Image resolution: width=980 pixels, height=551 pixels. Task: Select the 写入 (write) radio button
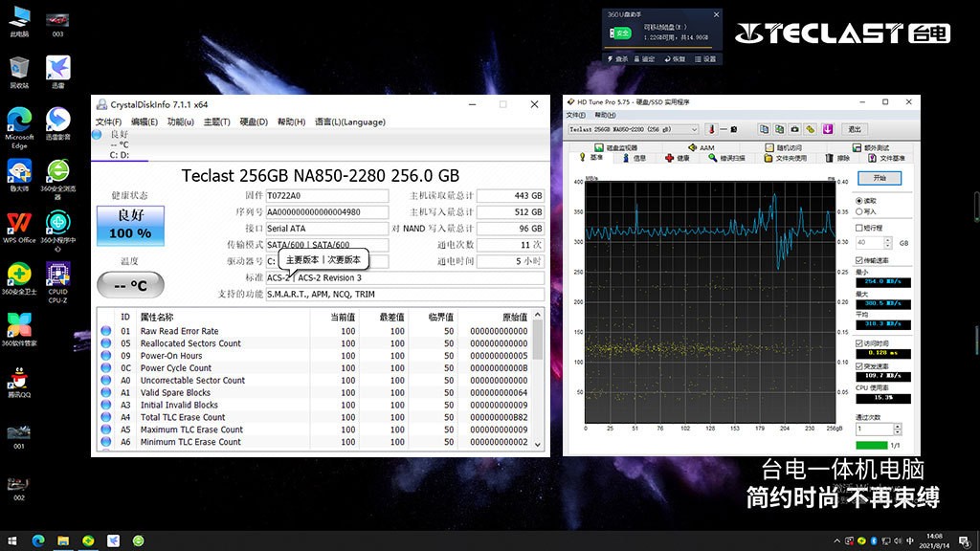coord(858,211)
